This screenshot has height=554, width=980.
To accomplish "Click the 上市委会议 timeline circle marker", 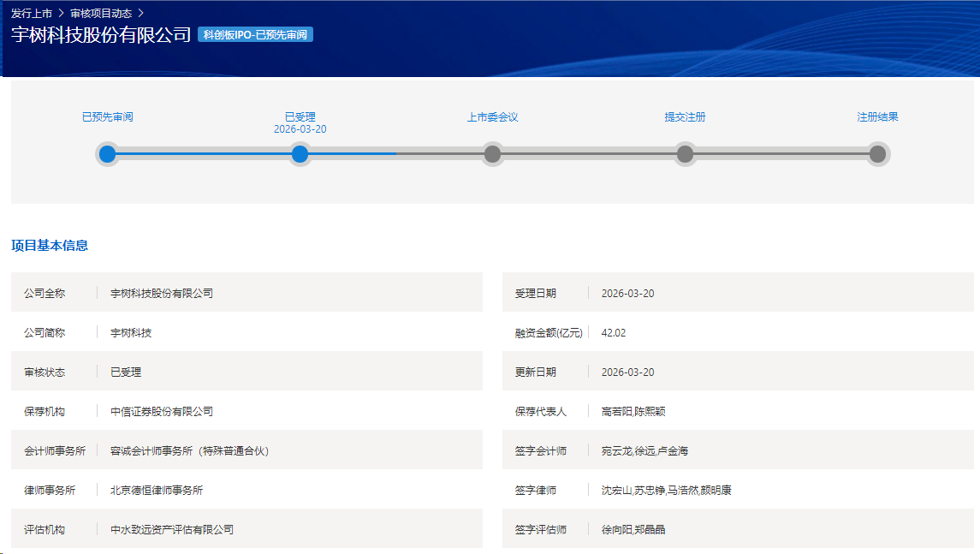I will 492,154.
